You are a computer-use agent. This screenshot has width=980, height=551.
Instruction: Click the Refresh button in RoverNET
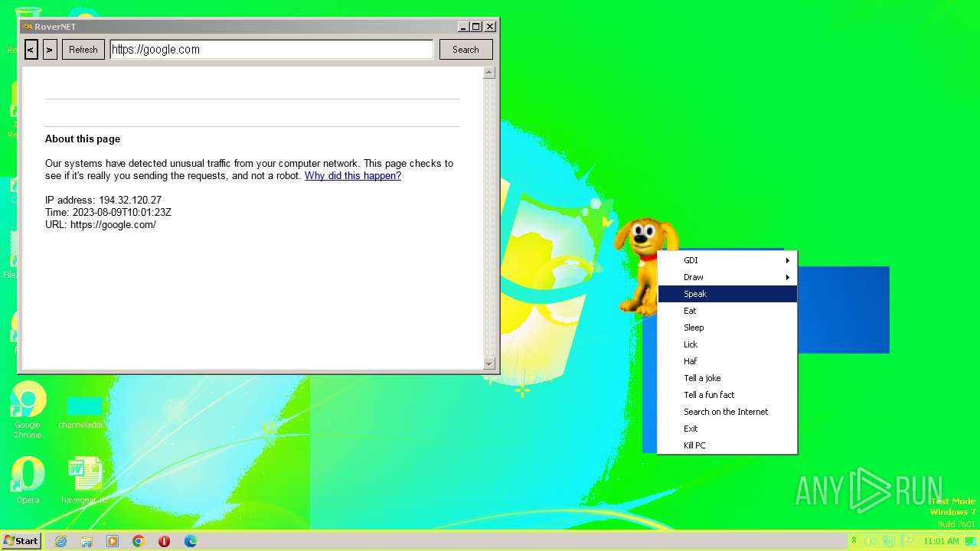click(x=83, y=50)
